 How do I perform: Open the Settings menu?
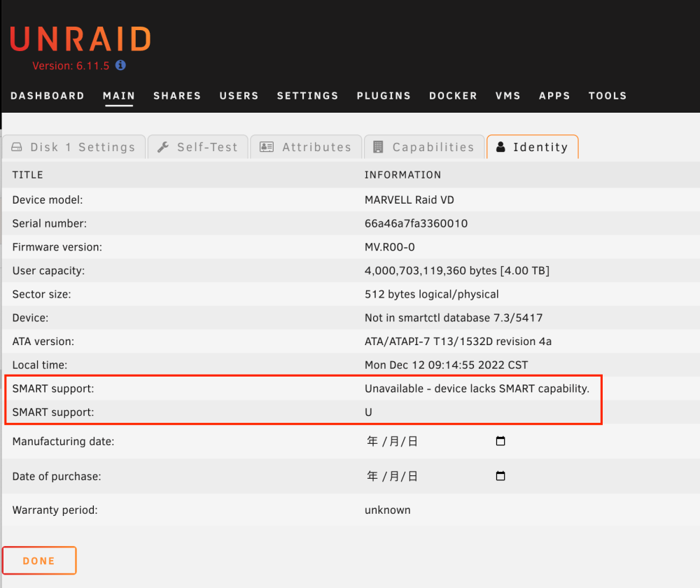(x=307, y=95)
